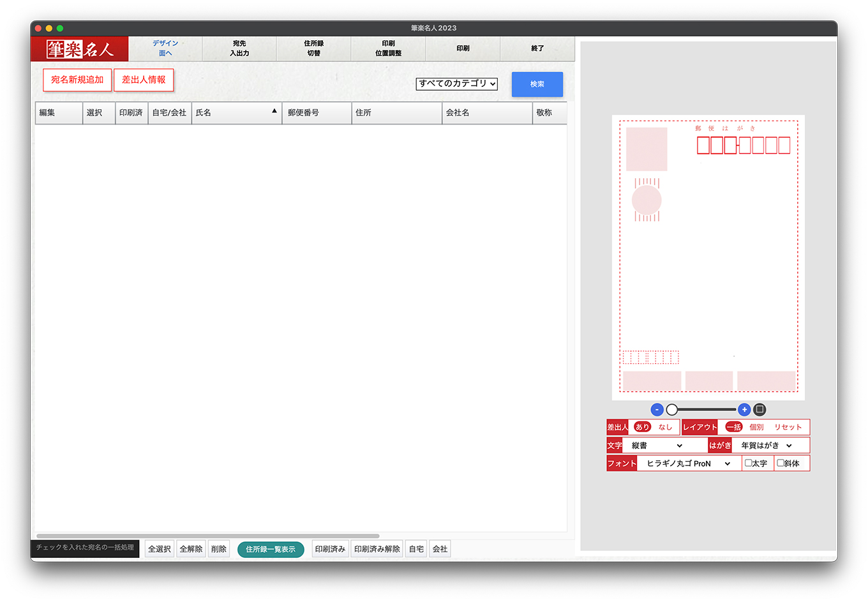Image resolution: width=868 pixels, height=602 pixels.
Task: Enable the 斜体 italic checkbox
Action: 781,463
